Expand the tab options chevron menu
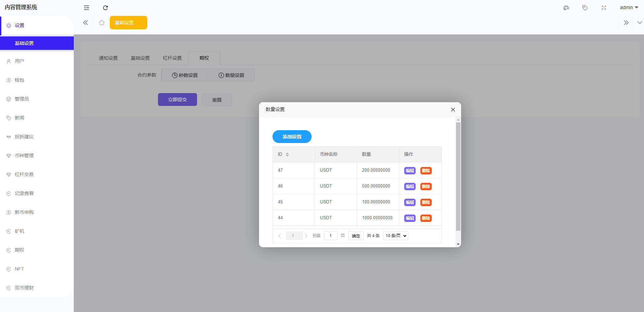This screenshot has width=644, height=312. tap(639, 23)
